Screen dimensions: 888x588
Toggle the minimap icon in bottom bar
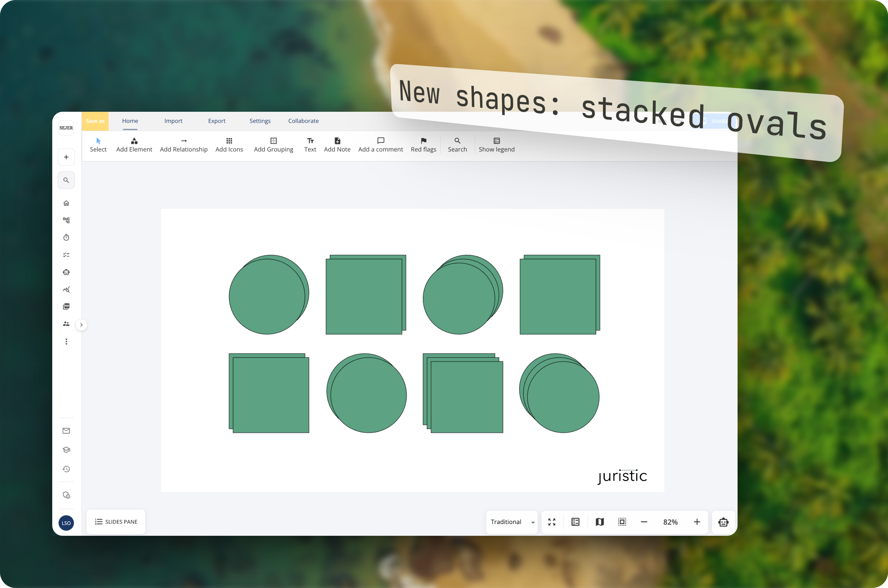pos(600,522)
